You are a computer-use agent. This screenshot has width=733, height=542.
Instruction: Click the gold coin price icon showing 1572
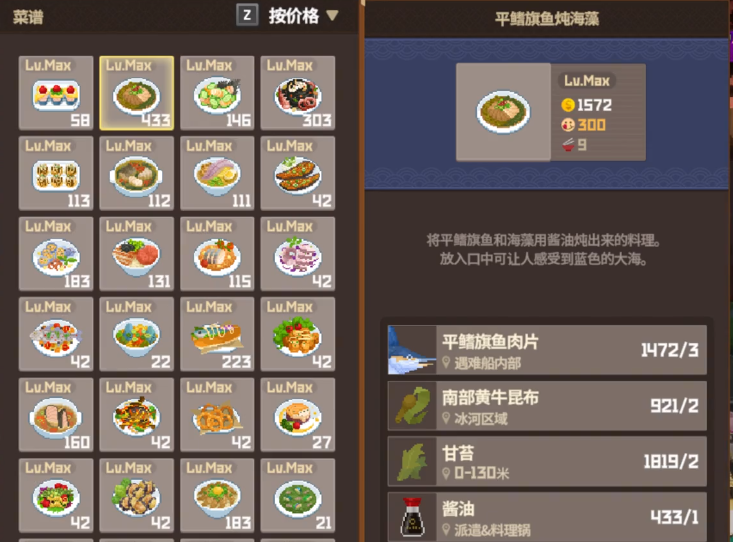tap(568, 105)
